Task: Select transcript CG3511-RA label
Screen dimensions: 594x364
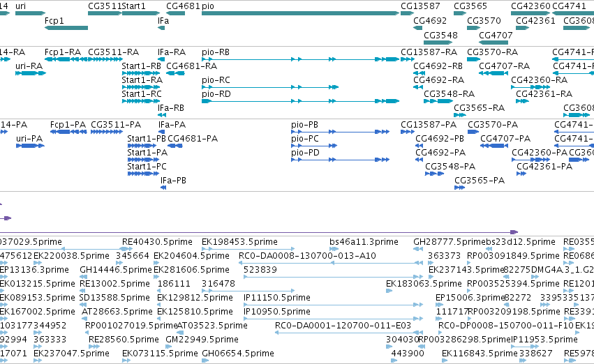Action: coord(113,52)
